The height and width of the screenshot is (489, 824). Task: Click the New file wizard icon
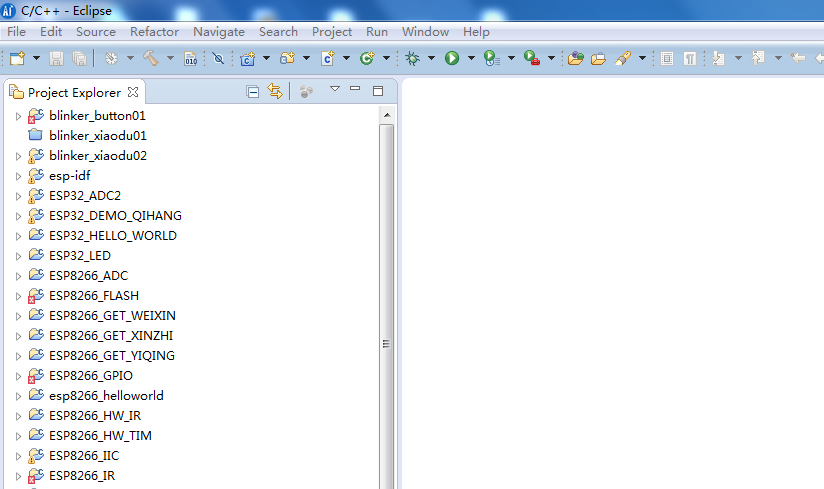tap(17, 58)
